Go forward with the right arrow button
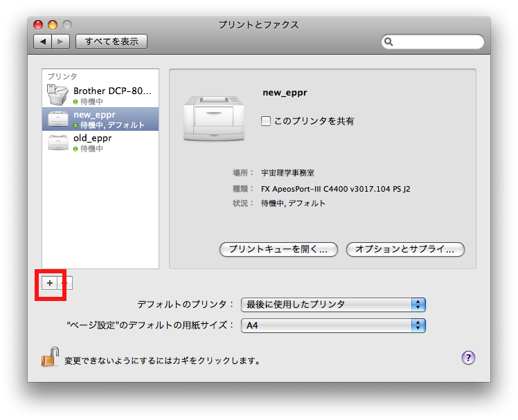 click(60, 42)
